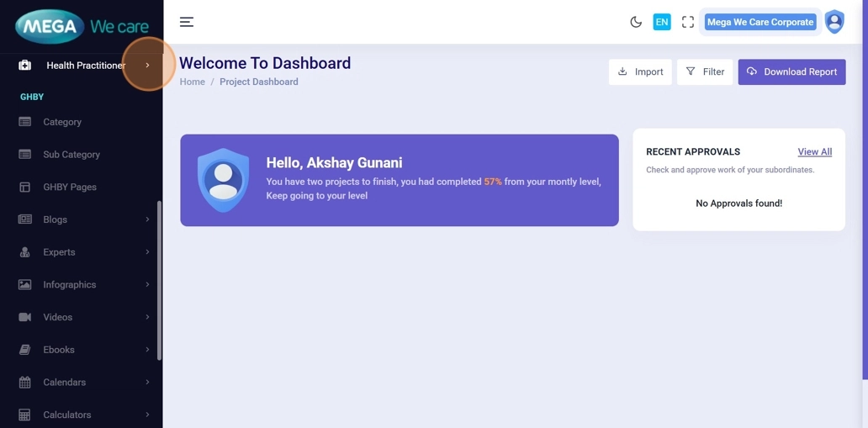Click the Ebooks book icon
868x428 pixels.
coord(25,350)
